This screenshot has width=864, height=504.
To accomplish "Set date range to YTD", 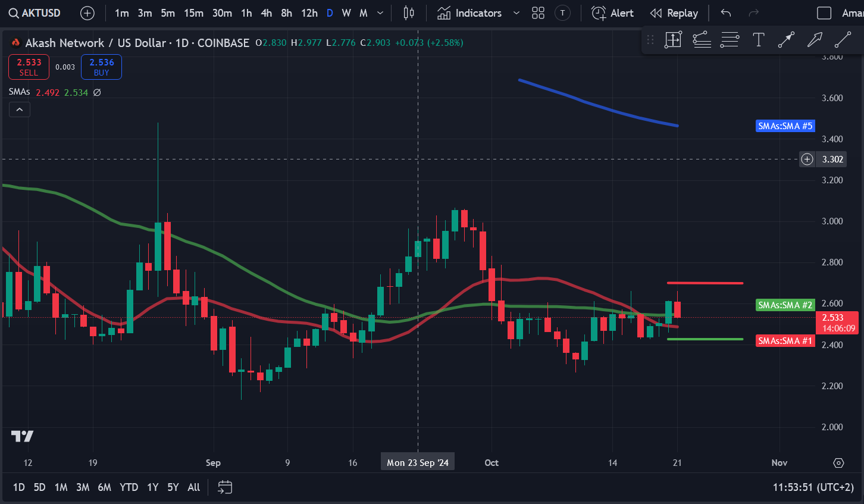I will pos(129,487).
